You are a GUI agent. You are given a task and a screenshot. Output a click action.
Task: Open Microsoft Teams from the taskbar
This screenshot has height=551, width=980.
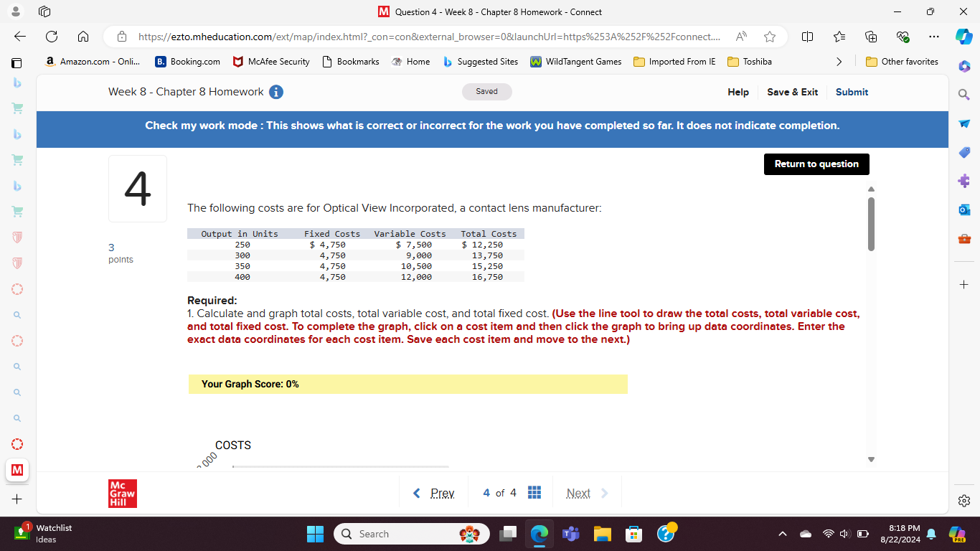click(571, 534)
